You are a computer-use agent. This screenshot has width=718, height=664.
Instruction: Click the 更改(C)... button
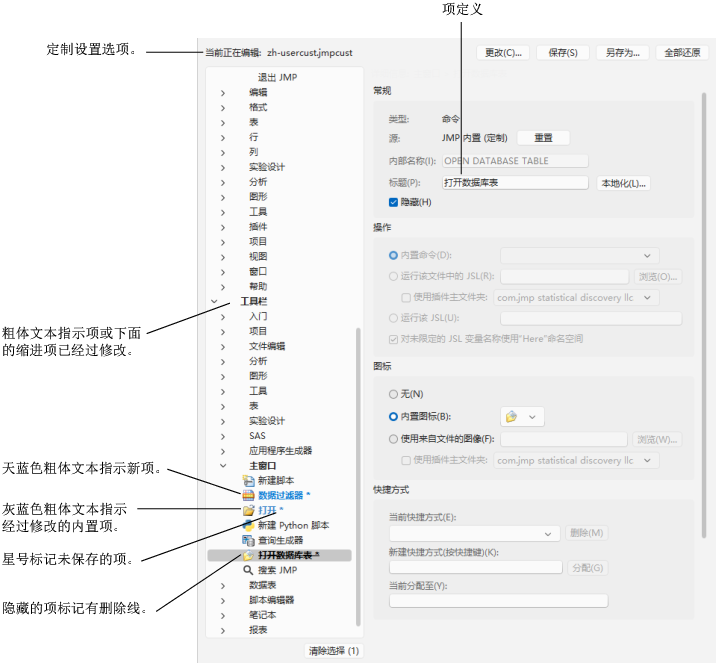pyautogui.click(x=503, y=53)
